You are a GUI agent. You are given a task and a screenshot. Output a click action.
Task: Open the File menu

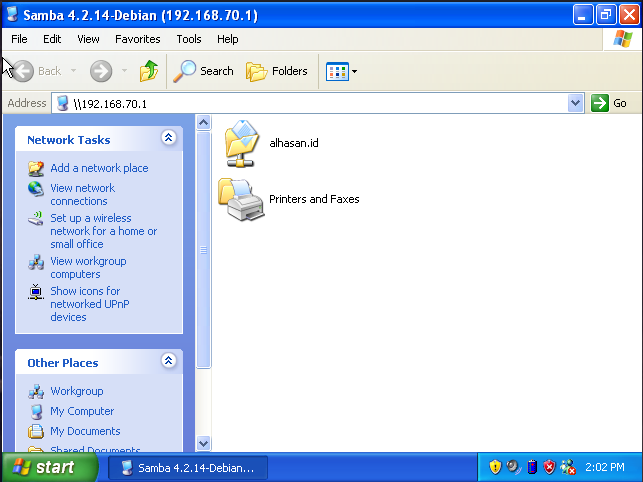pos(19,39)
